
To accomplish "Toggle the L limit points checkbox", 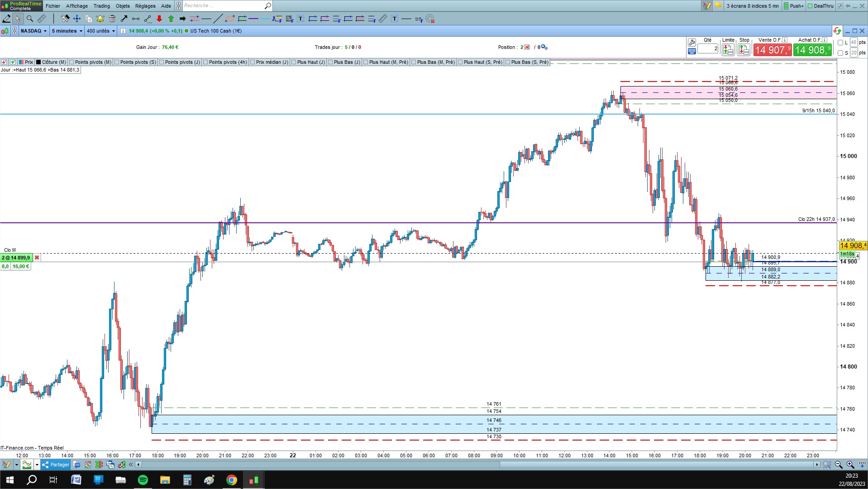I will tap(840, 43).
